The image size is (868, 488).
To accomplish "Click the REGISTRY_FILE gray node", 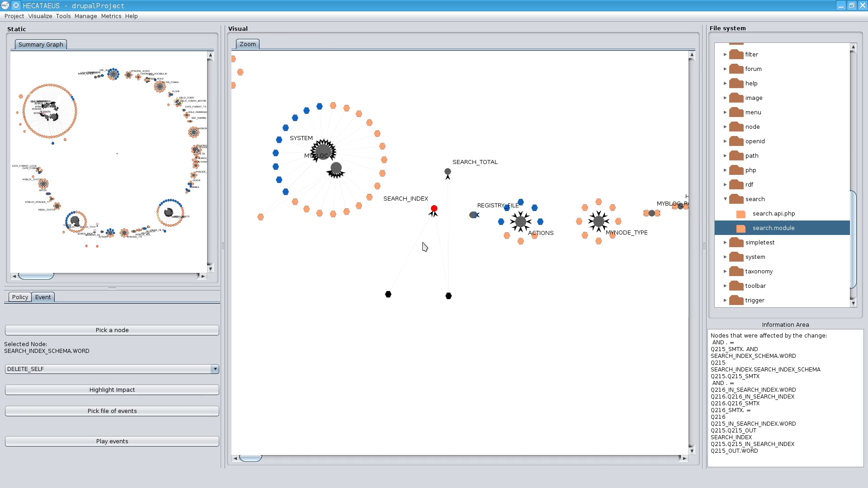I will pos(473,215).
